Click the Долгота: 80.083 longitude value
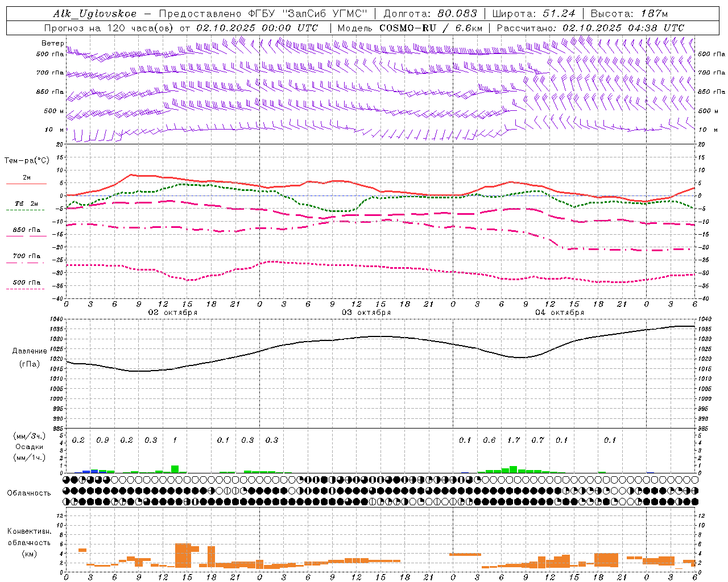Image resolution: width=728 pixels, height=582 pixels. click(x=431, y=14)
